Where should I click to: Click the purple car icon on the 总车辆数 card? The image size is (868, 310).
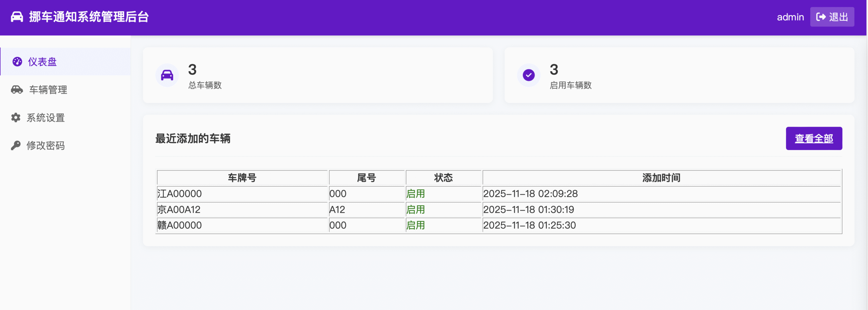(x=167, y=75)
